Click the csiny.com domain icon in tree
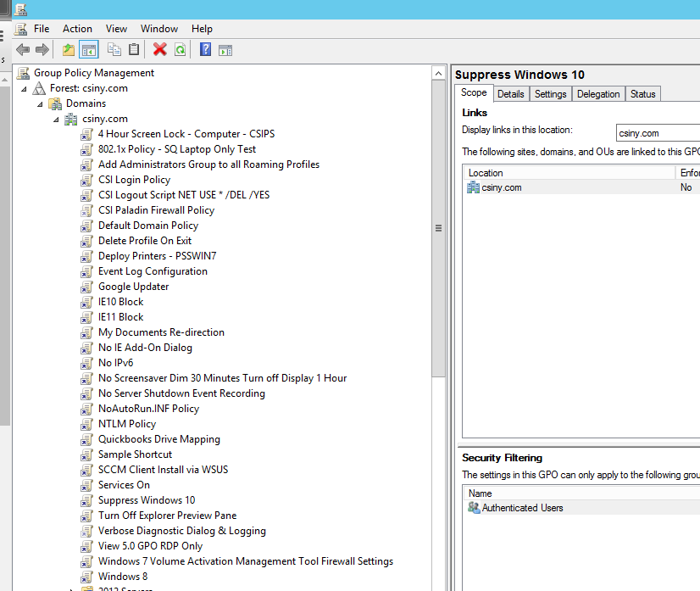The height and width of the screenshot is (591, 700). coord(71,119)
